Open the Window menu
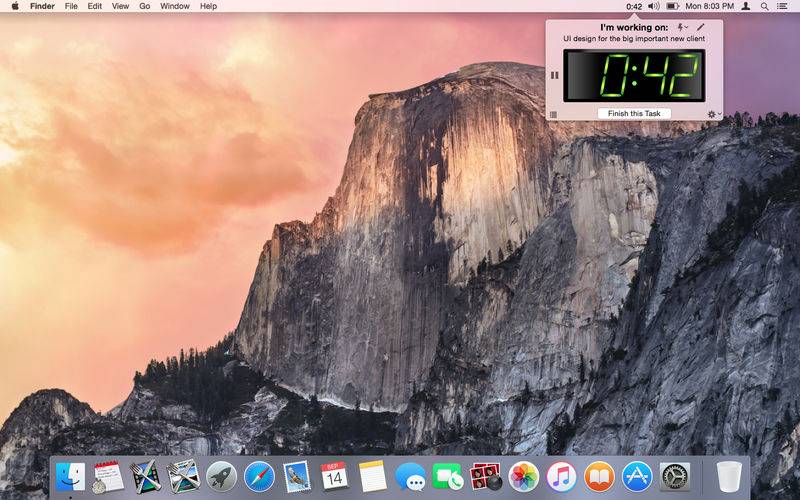800x500 pixels. point(175,6)
